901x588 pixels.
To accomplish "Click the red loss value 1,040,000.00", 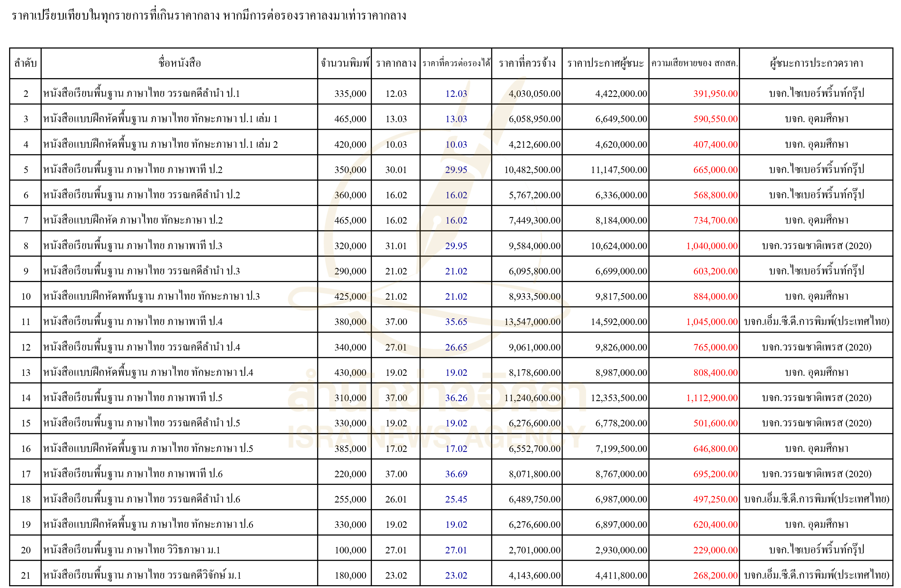I will [x=712, y=246].
